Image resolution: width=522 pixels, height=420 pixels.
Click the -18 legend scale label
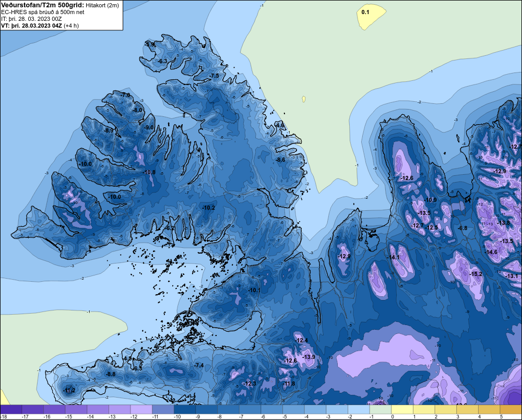(x=4, y=417)
